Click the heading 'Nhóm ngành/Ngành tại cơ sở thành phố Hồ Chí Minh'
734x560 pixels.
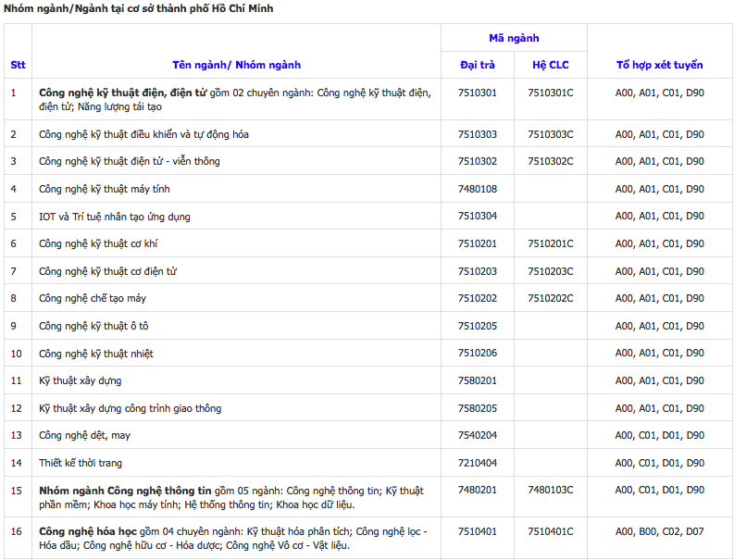[x=138, y=8]
